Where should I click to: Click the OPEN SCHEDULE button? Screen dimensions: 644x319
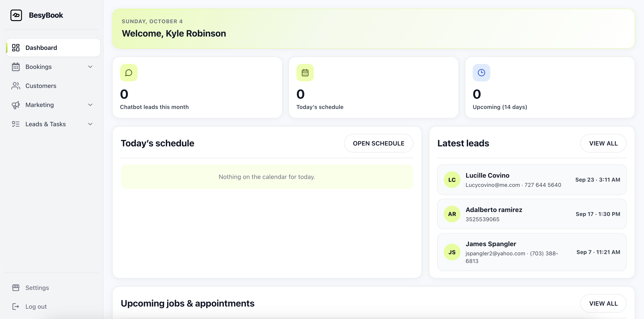click(x=379, y=143)
